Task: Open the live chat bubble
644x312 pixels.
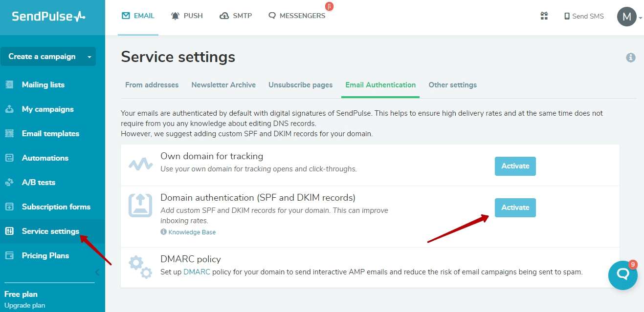Action: click(x=622, y=275)
